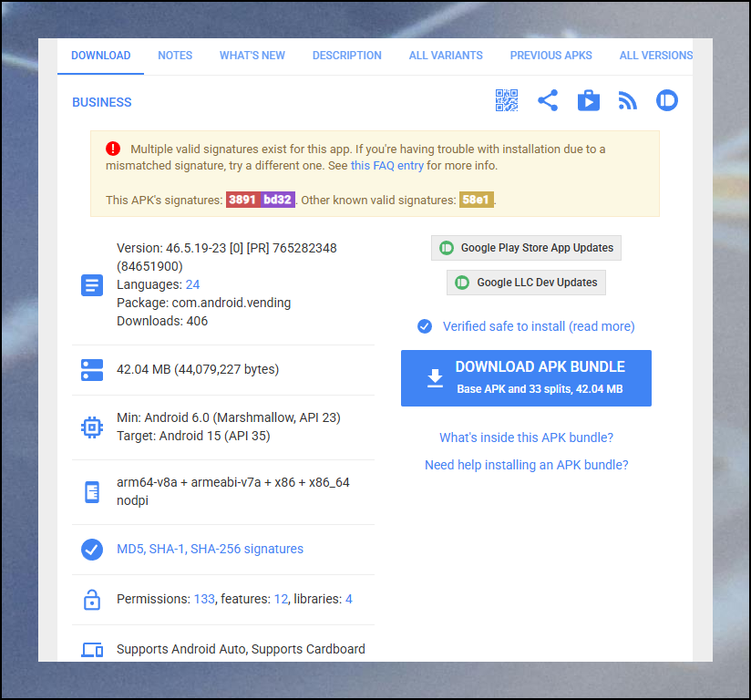This screenshot has height=700, width=751.
Task: Click the storage icon beside 42.04 MB
Action: (92, 370)
